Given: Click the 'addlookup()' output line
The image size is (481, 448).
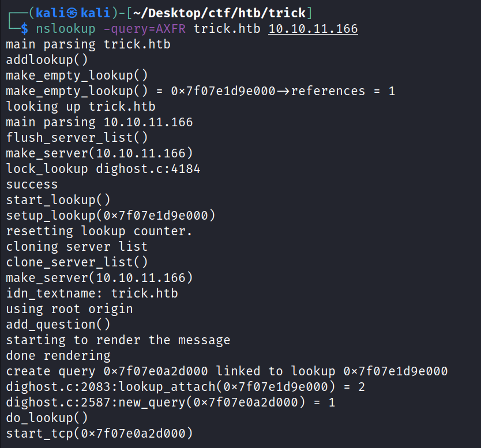Looking at the screenshot, I should 47,59.
